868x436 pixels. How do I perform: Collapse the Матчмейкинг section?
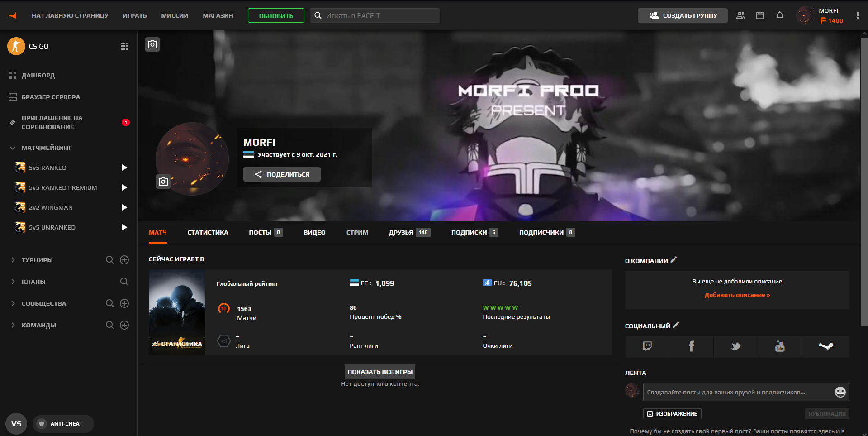tap(13, 148)
